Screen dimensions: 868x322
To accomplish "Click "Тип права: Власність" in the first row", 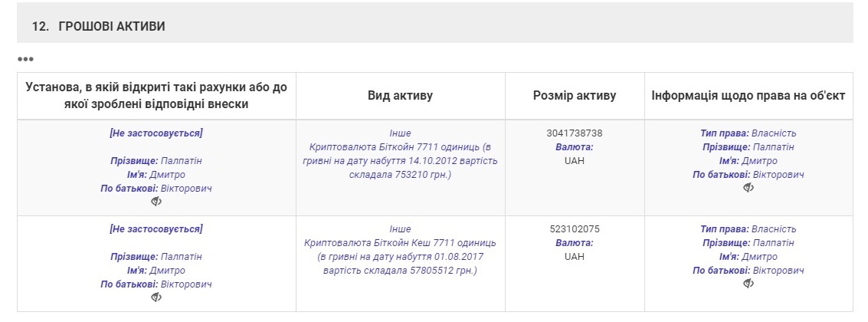I will (x=748, y=133).
